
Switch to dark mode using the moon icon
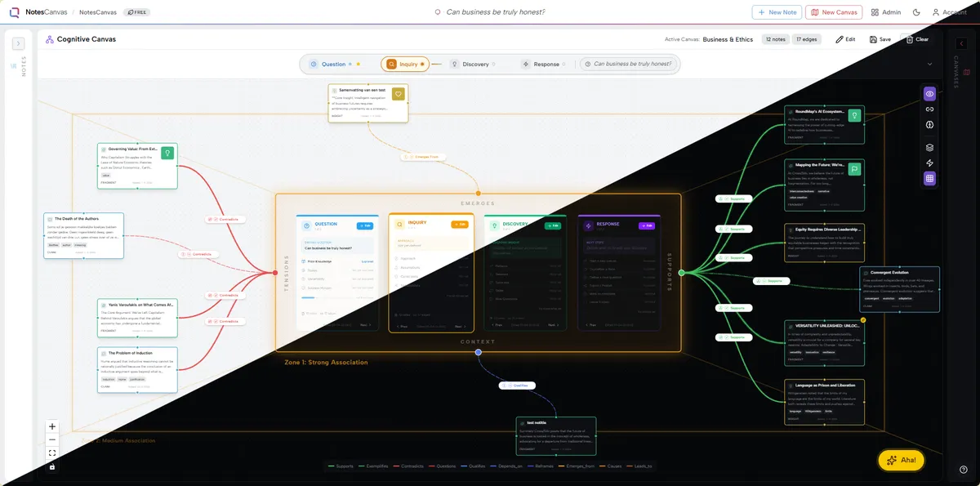click(916, 12)
